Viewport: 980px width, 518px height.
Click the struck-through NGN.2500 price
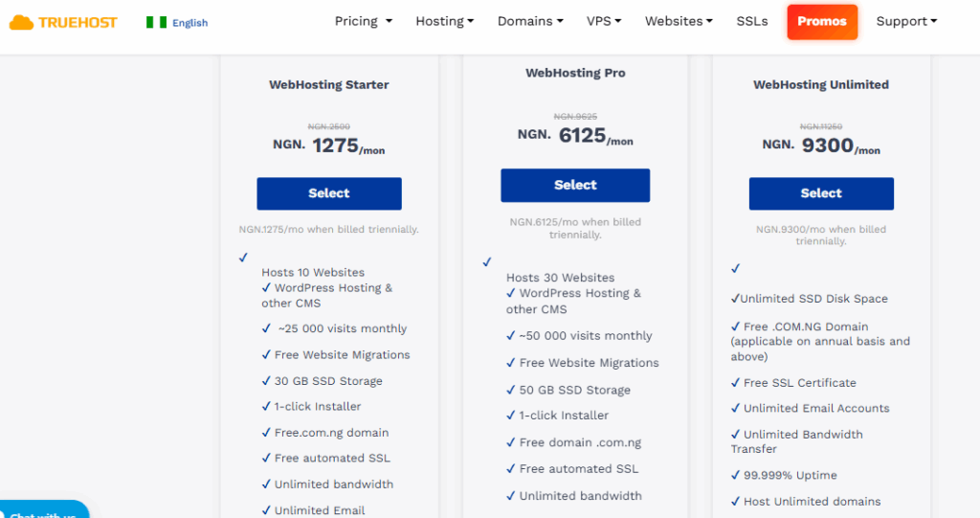pyautogui.click(x=329, y=126)
